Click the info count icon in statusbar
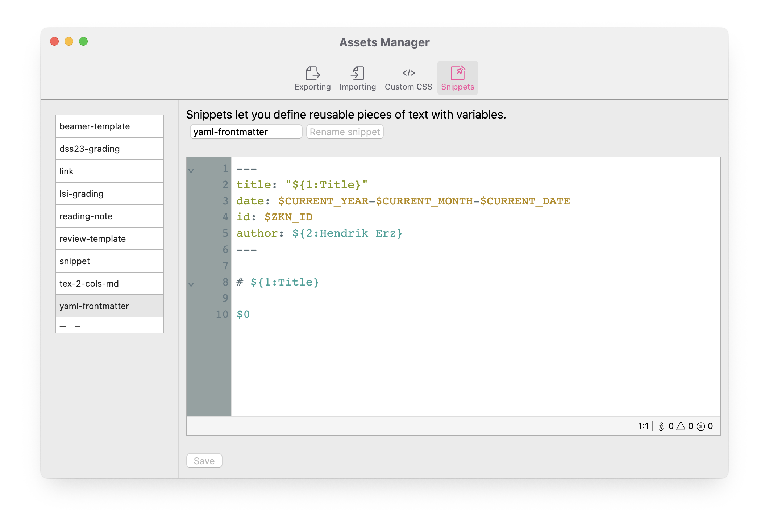Screen dimensions: 769x532 pos(661,427)
